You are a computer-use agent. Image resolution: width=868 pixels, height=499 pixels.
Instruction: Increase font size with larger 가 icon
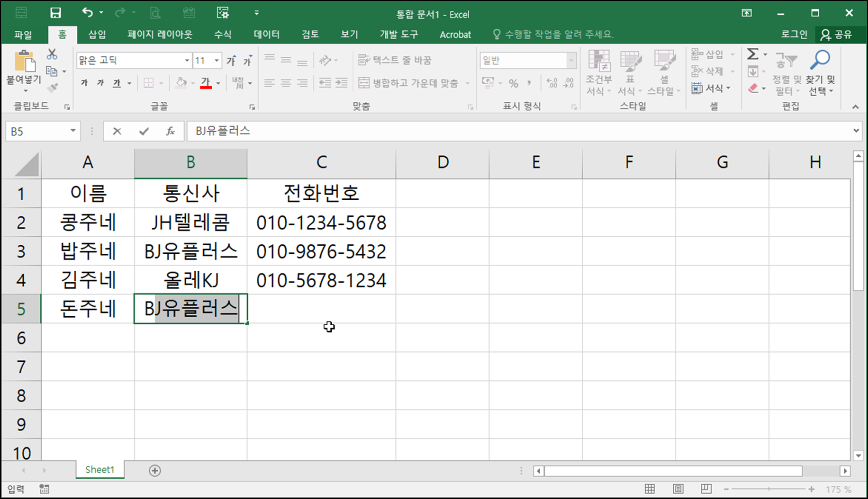click(x=231, y=61)
